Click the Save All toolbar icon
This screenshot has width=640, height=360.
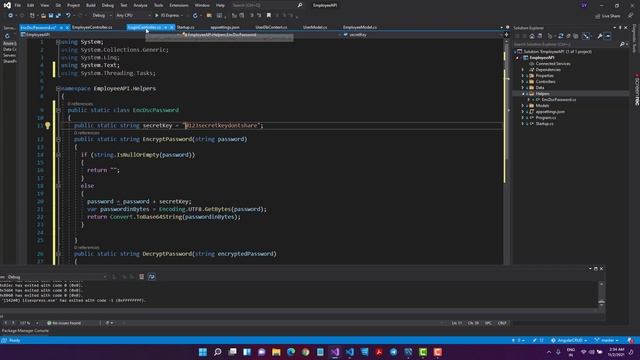[58, 16]
